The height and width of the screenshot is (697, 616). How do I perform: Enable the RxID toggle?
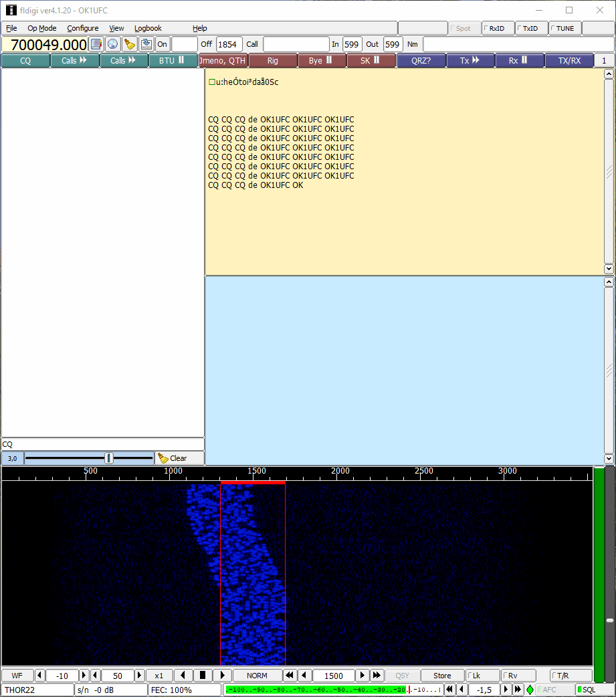[498, 28]
